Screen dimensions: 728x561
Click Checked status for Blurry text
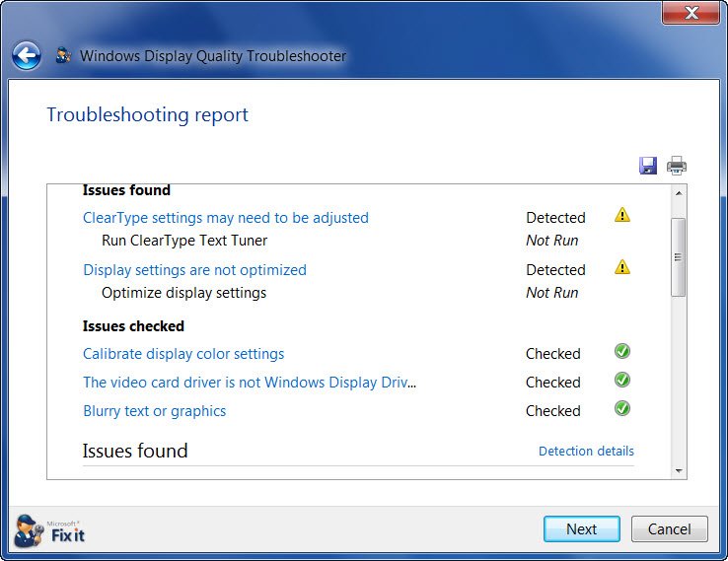click(553, 411)
